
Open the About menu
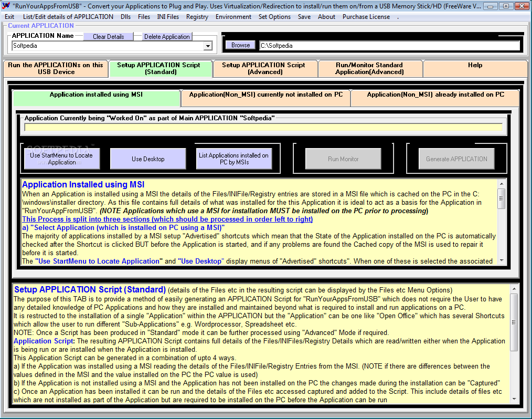pyautogui.click(x=326, y=17)
